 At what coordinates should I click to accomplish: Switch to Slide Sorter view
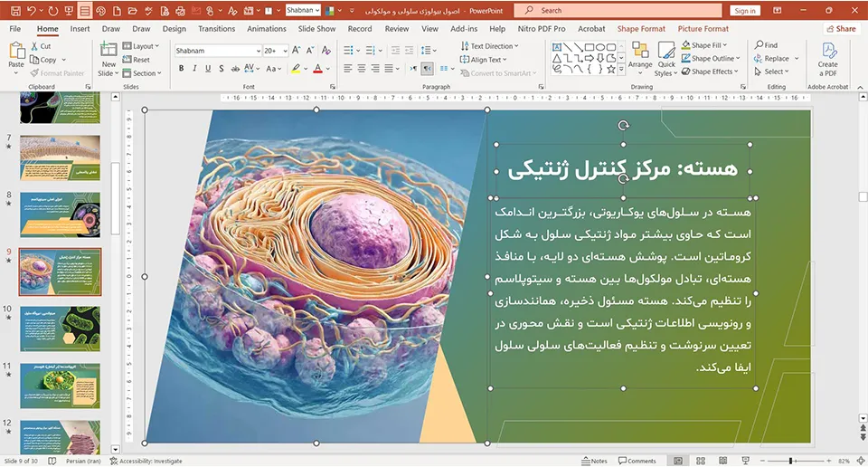click(700, 461)
